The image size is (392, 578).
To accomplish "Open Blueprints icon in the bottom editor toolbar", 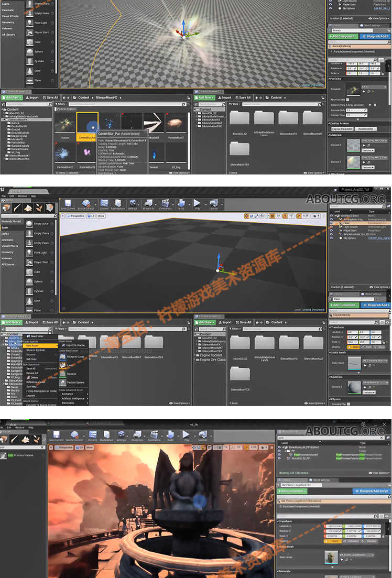I will 137,435.
